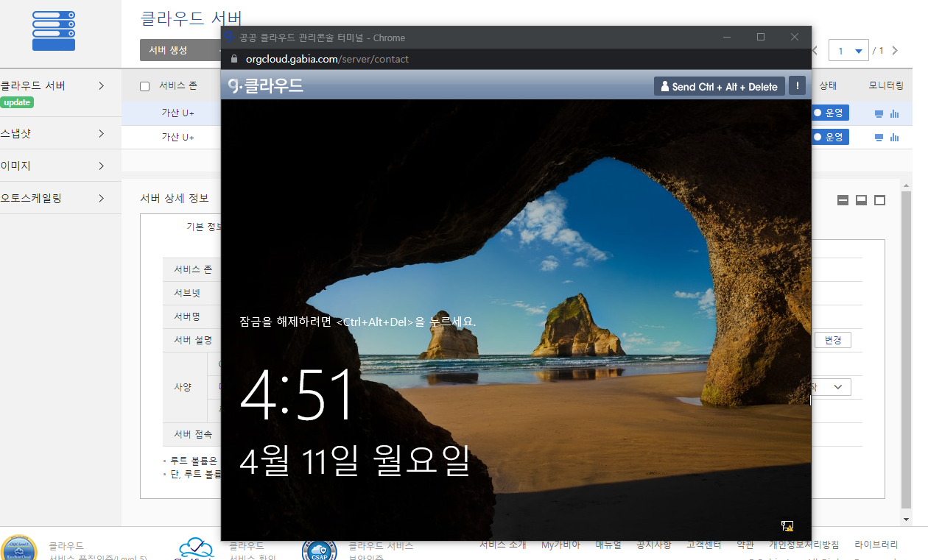
Task: Expand the 클라우드 서버 sidebar chevron
Action: click(102, 85)
